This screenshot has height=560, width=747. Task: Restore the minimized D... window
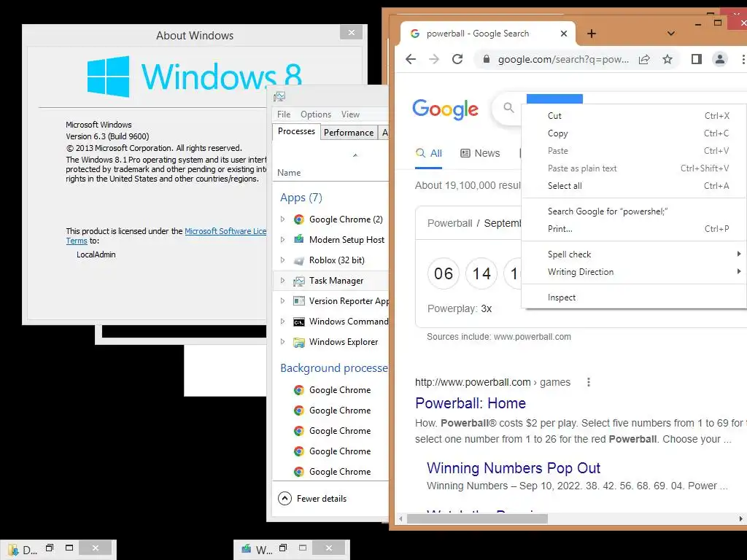point(50,548)
